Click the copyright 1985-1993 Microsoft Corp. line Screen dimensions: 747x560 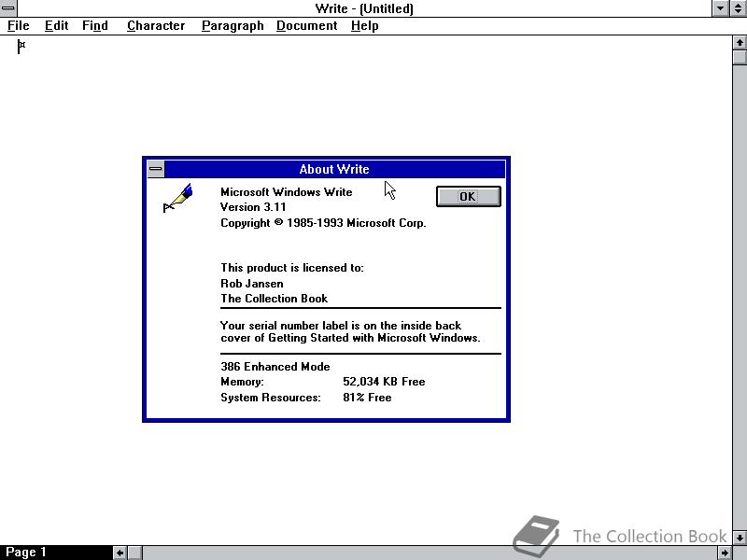323,223
